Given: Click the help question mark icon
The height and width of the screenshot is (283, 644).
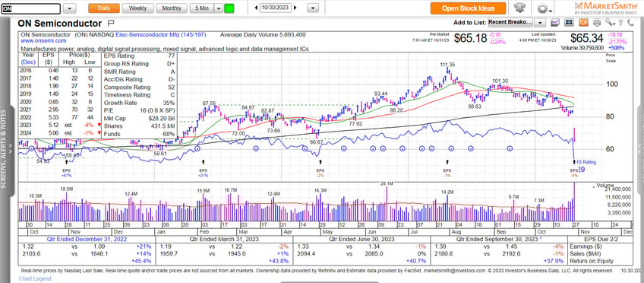Looking at the screenshot, I should pyautogui.click(x=621, y=23).
